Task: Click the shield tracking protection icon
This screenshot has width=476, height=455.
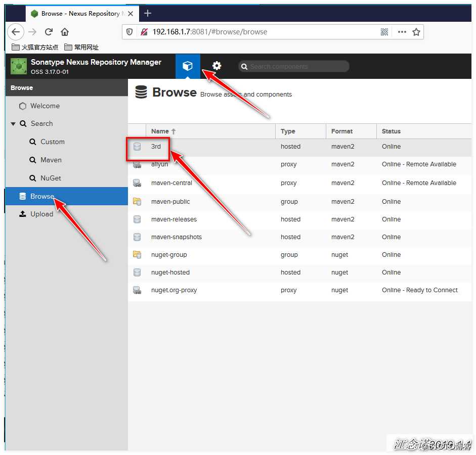Action: click(x=129, y=31)
